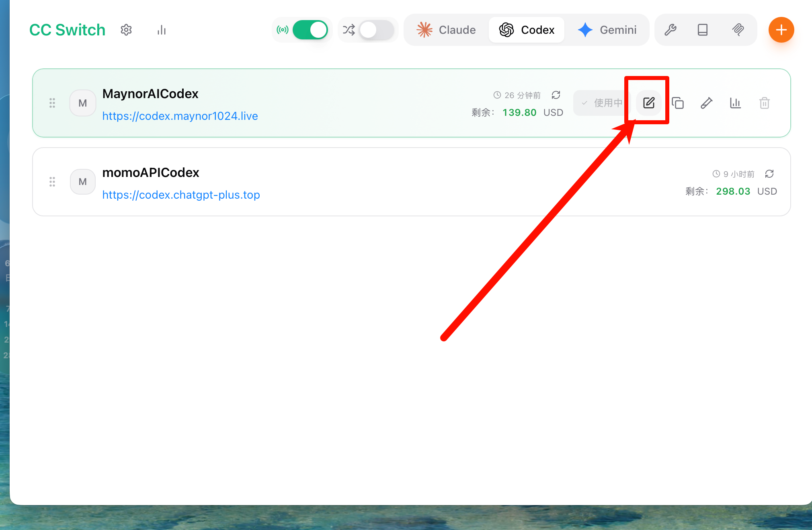The height and width of the screenshot is (530, 812).
Task: Open usage statistics bar chart in header
Action: coord(162,30)
